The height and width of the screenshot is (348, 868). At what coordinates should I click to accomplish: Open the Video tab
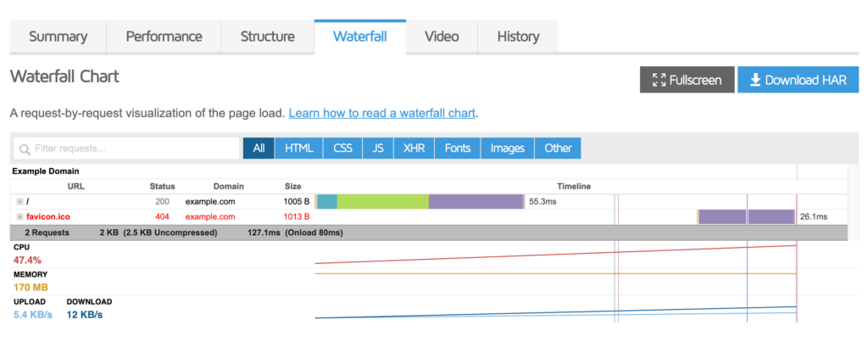tap(442, 36)
